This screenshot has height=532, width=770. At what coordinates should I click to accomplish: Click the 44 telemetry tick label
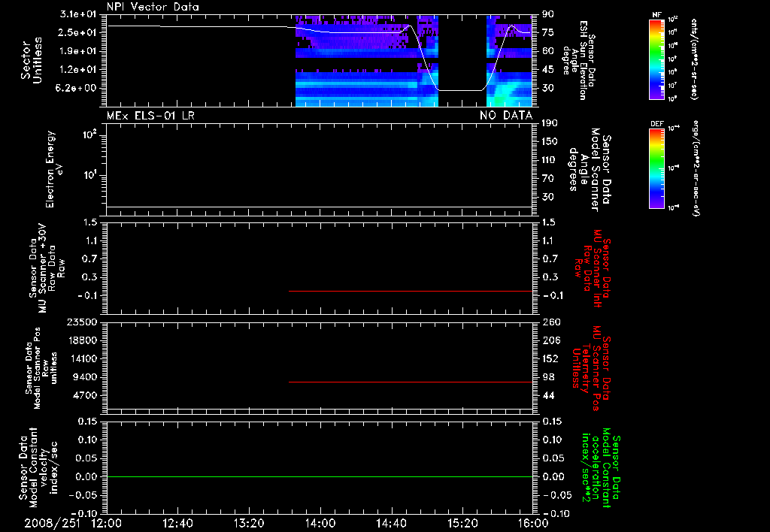pos(547,395)
